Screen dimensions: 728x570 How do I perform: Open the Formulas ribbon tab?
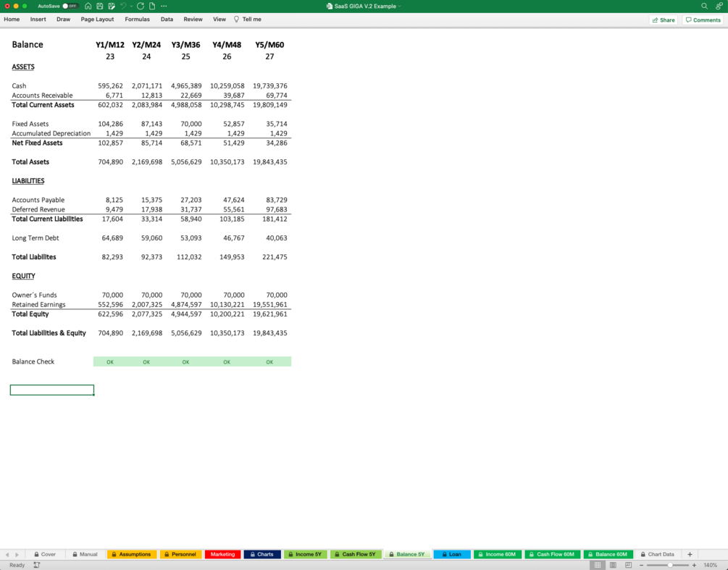(137, 20)
